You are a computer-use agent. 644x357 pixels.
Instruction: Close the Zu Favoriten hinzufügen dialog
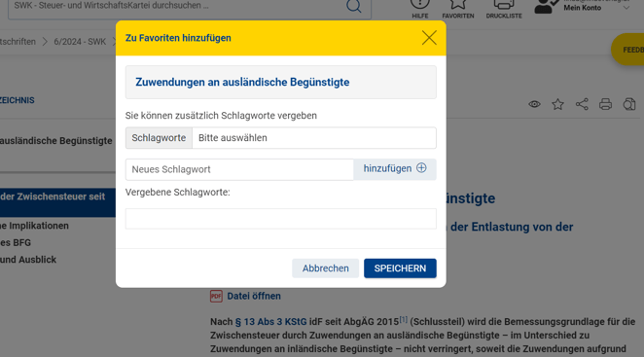[x=429, y=38]
